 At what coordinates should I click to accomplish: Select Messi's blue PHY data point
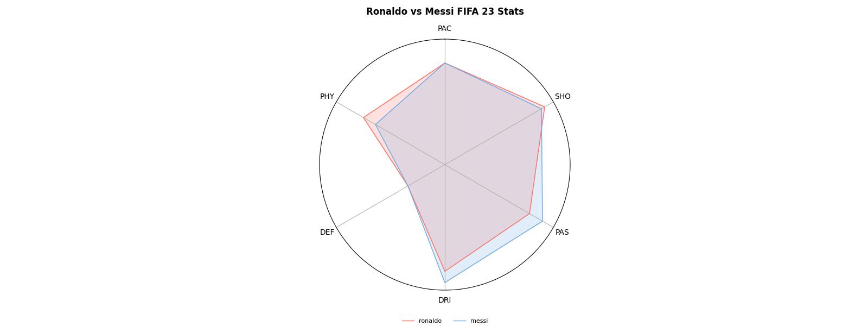[376, 124]
